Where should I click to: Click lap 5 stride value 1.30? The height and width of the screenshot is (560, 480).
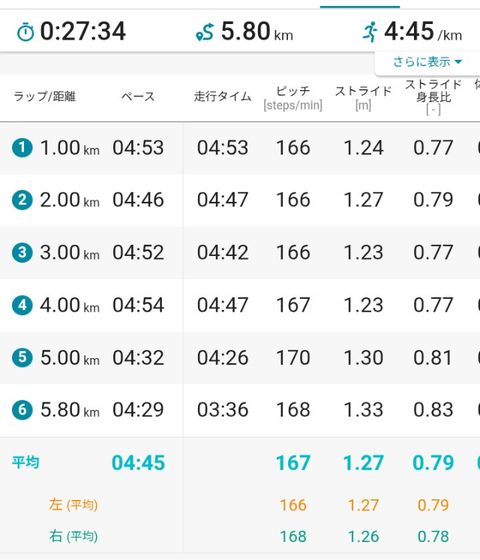(363, 358)
